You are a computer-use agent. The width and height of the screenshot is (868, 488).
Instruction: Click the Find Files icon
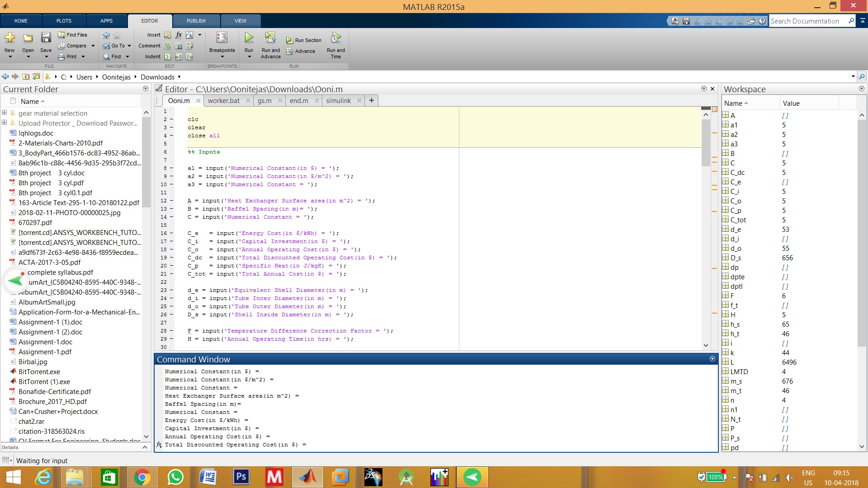pyautogui.click(x=72, y=35)
